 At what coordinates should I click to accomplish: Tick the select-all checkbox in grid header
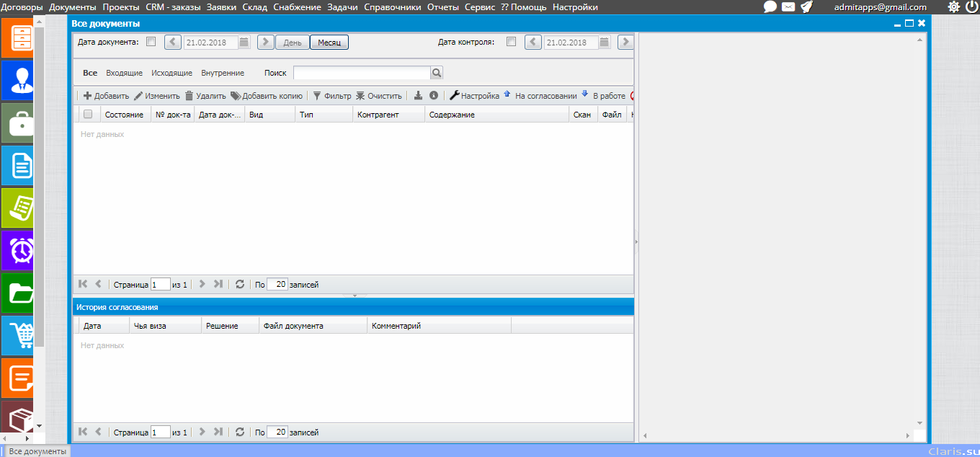88,114
